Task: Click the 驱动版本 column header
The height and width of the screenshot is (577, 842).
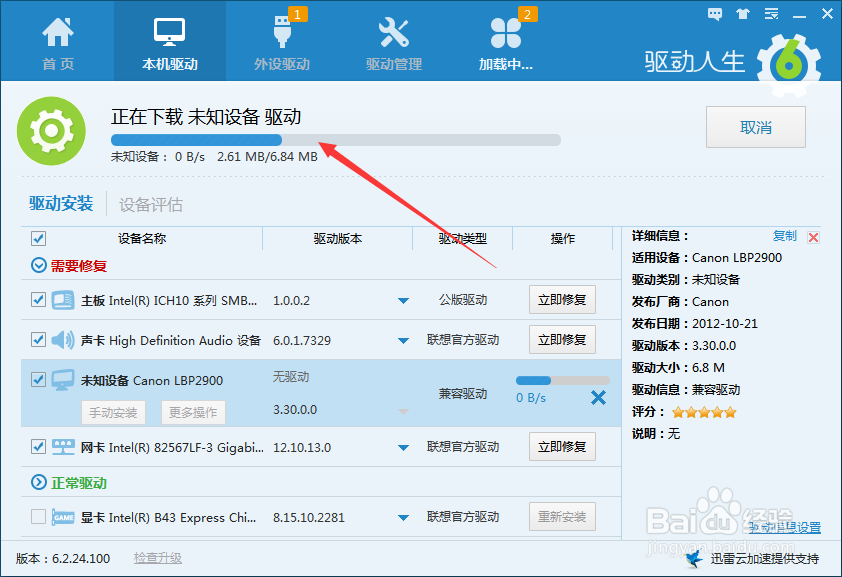Action: (x=338, y=238)
